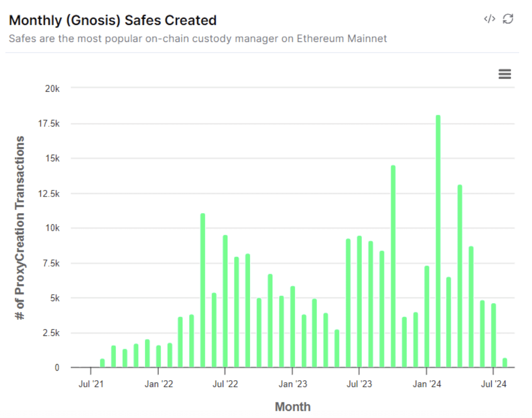Click the Month x-axis title

pos(293,407)
